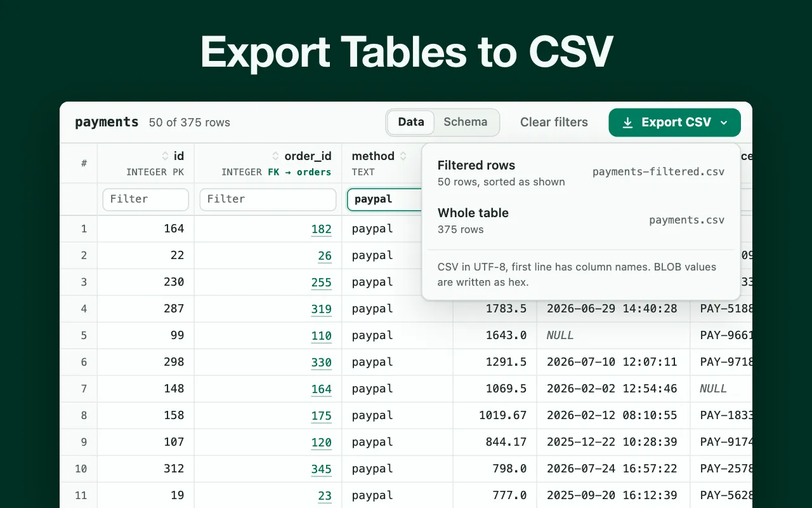The width and height of the screenshot is (812, 508).
Task: Follow the order_id link 120
Action: point(322,443)
